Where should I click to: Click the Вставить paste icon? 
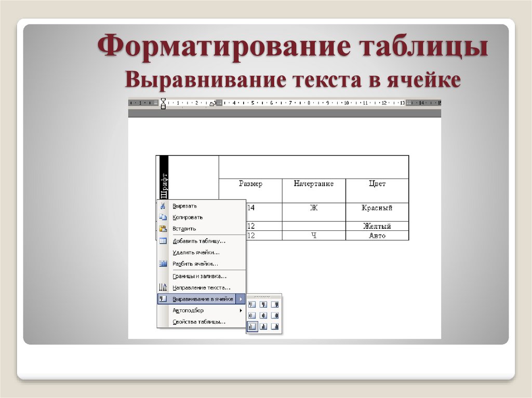click(x=163, y=228)
